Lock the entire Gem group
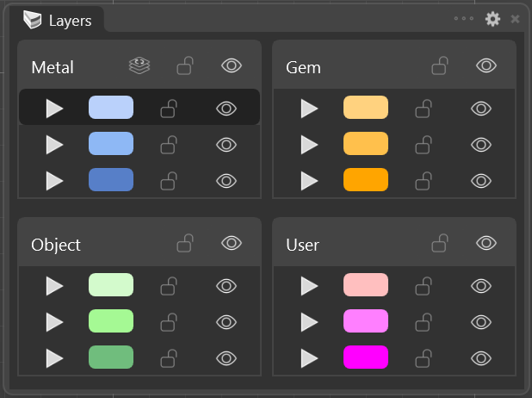 click(x=440, y=65)
